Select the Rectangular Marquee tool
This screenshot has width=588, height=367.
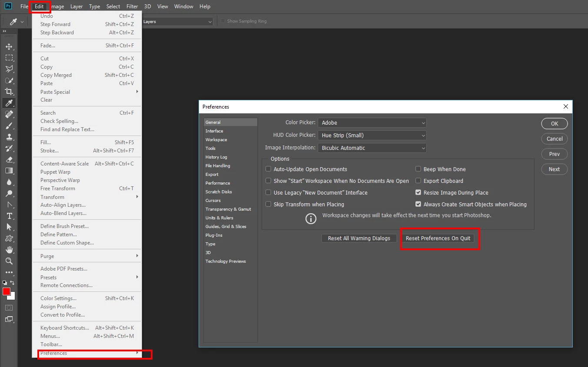[9, 58]
